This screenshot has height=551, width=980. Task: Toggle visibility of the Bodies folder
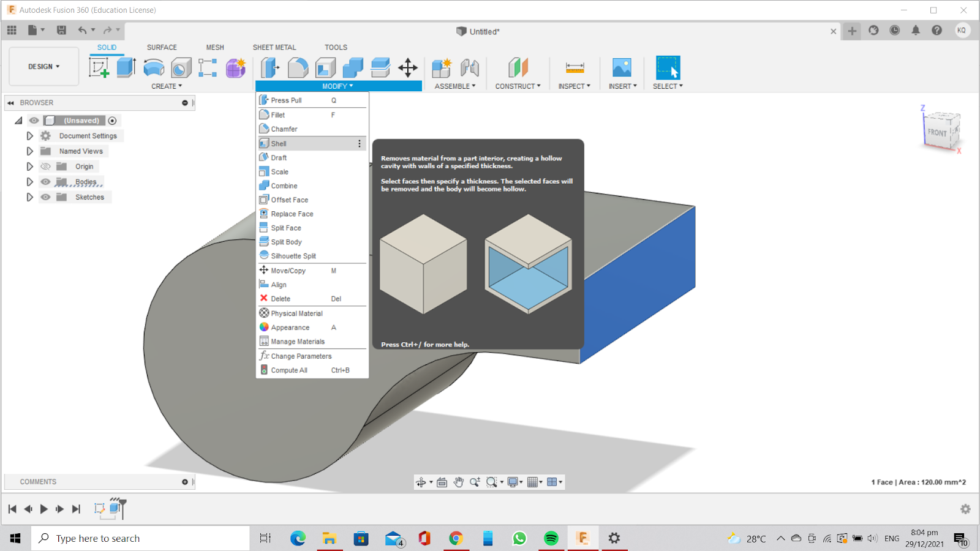tap(45, 182)
